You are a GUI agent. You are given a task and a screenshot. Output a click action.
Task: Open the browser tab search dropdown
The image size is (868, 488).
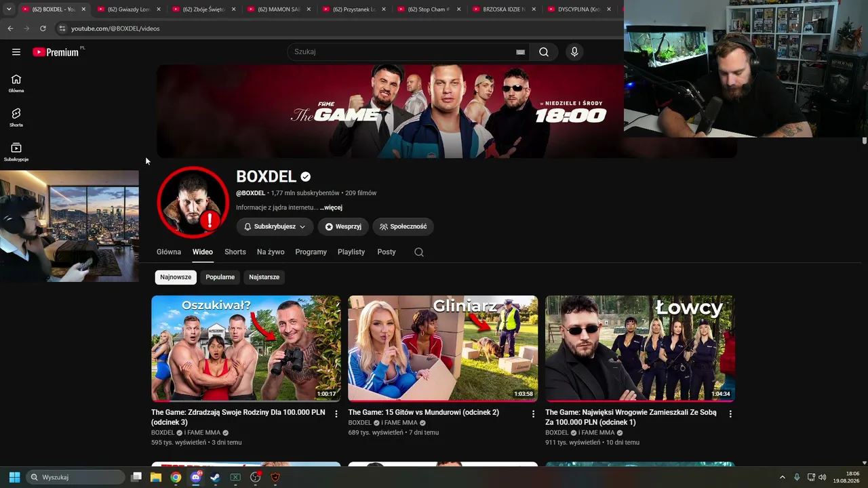point(9,9)
